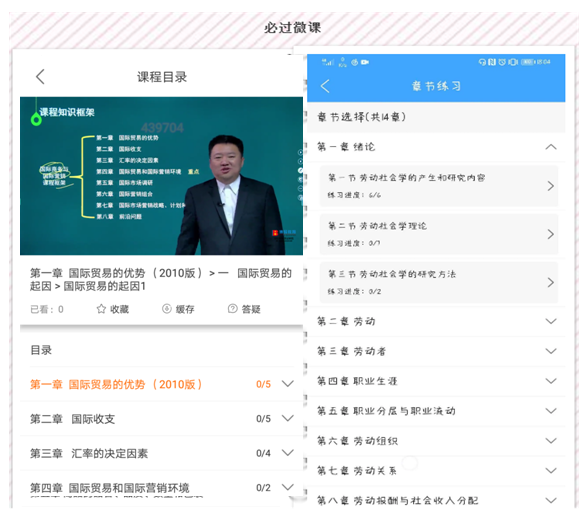Viewport: 588px width, 522px height.
Task: Select 第五章 职业分层与职业流动 chapter
Action: coord(436,411)
